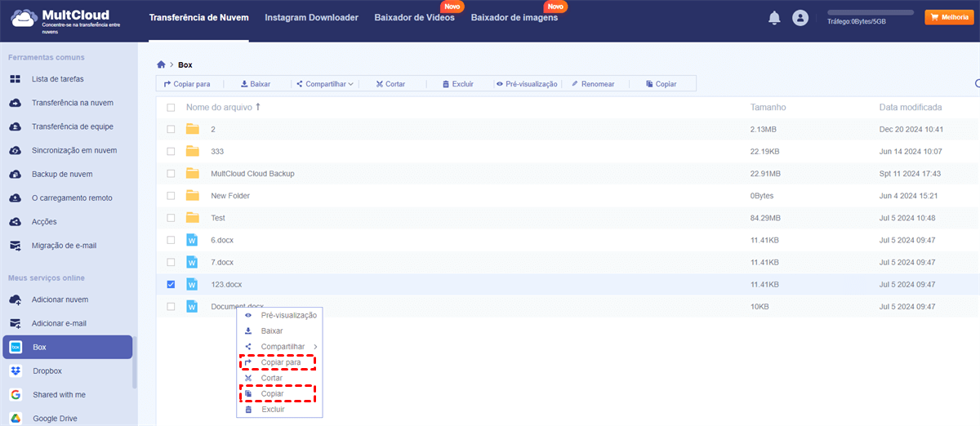Click the Google Drive icon in sidebar
Screen dimensions: 980x426
(16, 418)
